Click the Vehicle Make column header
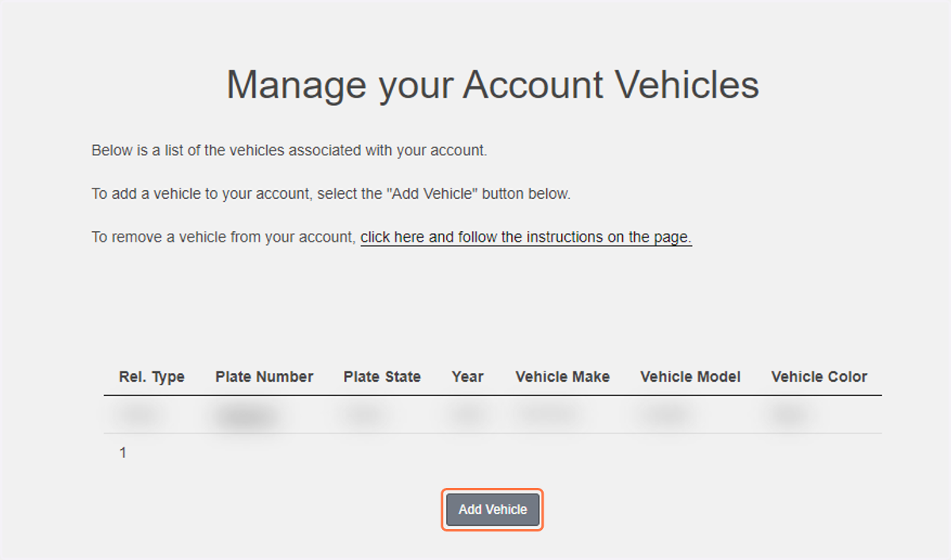The width and height of the screenshot is (951, 560). [x=563, y=377]
